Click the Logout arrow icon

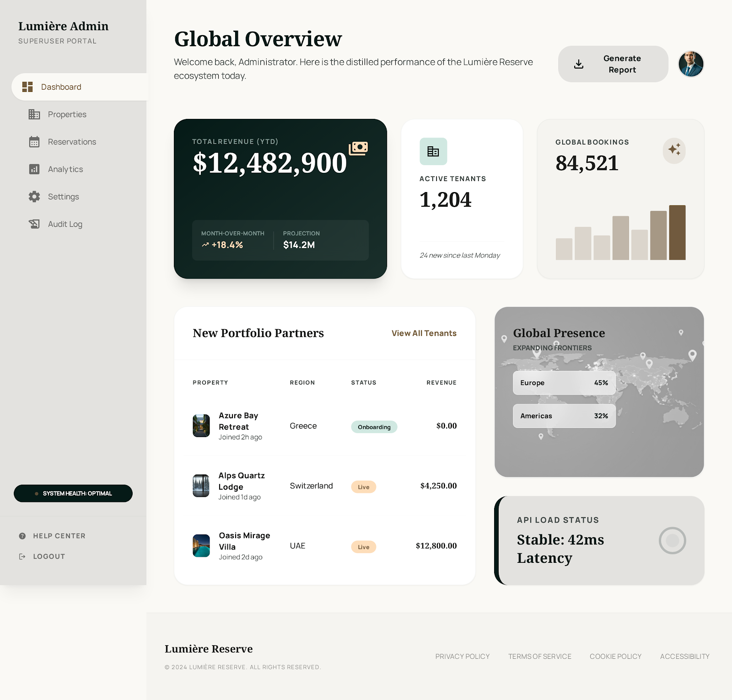[x=22, y=556]
